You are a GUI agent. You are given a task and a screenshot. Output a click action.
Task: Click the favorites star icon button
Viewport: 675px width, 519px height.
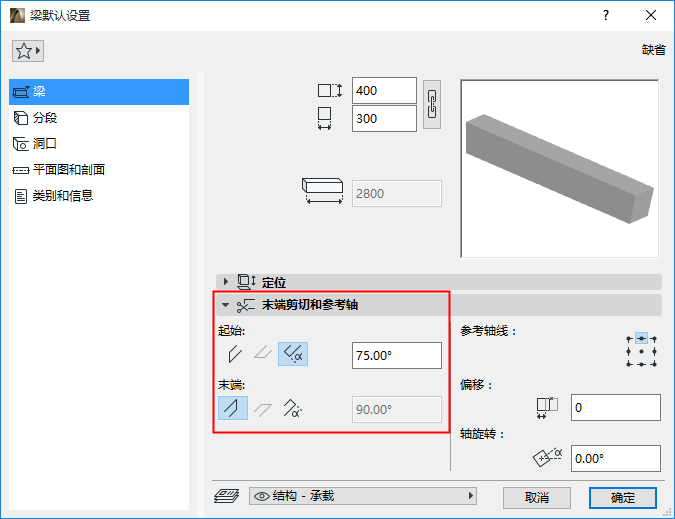28,51
